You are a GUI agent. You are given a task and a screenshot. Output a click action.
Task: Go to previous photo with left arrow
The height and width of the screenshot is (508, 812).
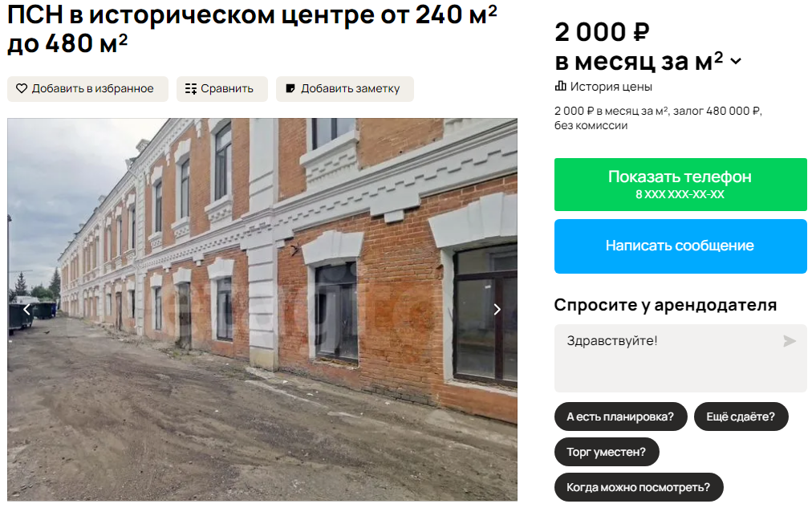coord(27,309)
